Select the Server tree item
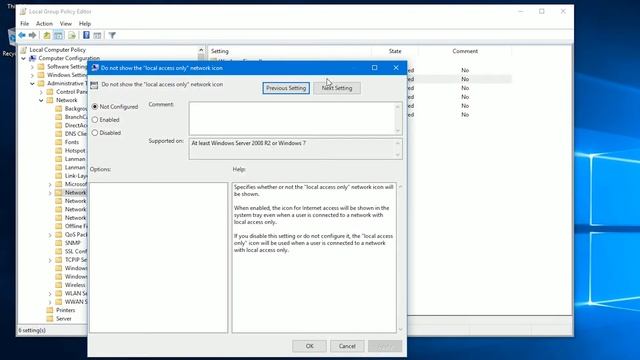Image resolution: width=640 pixels, height=360 pixels. (x=64, y=318)
